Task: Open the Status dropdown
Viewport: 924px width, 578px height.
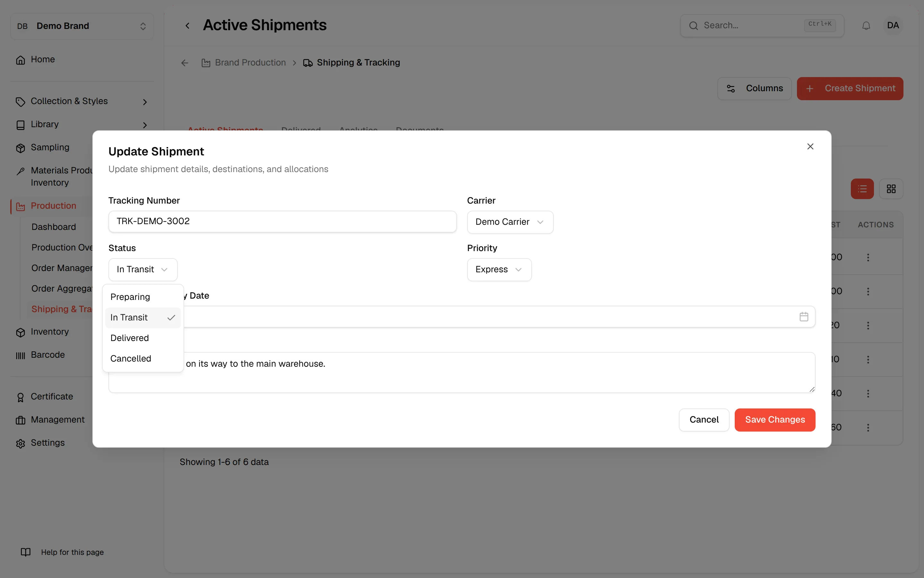Action: pos(143,269)
